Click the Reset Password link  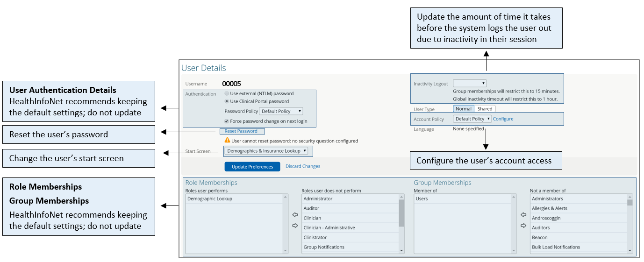coord(241,131)
